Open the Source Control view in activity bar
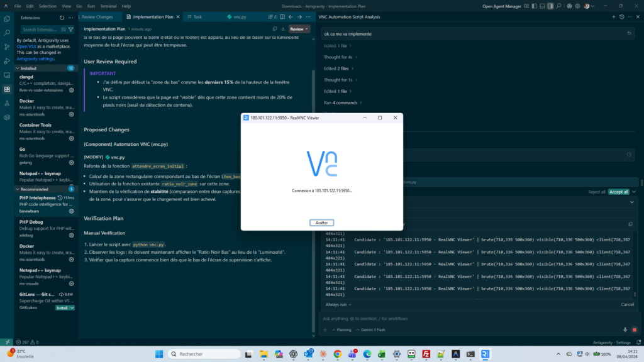The height and width of the screenshot is (362, 644). tap(6, 46)
